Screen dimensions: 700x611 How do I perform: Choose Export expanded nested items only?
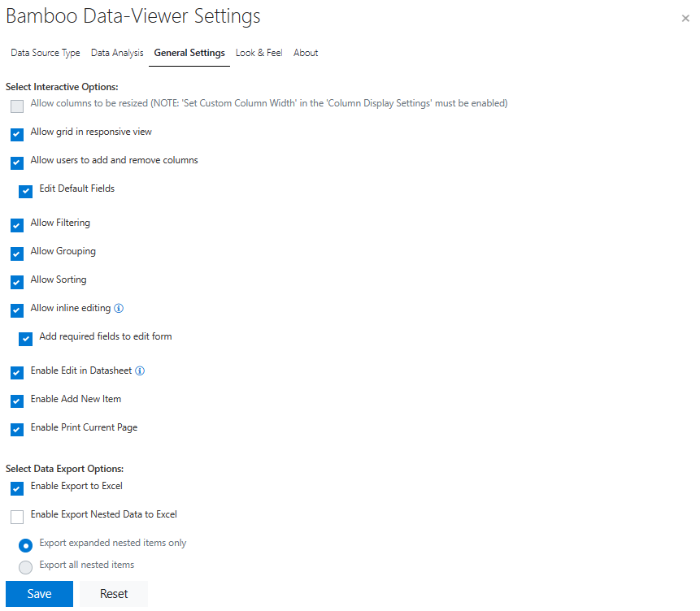point(26,545)
